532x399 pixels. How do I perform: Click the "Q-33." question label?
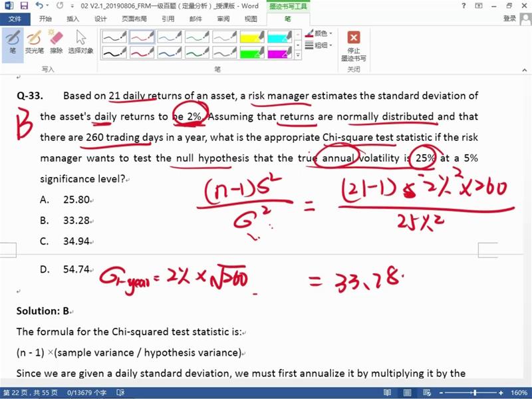click(30, 96)
